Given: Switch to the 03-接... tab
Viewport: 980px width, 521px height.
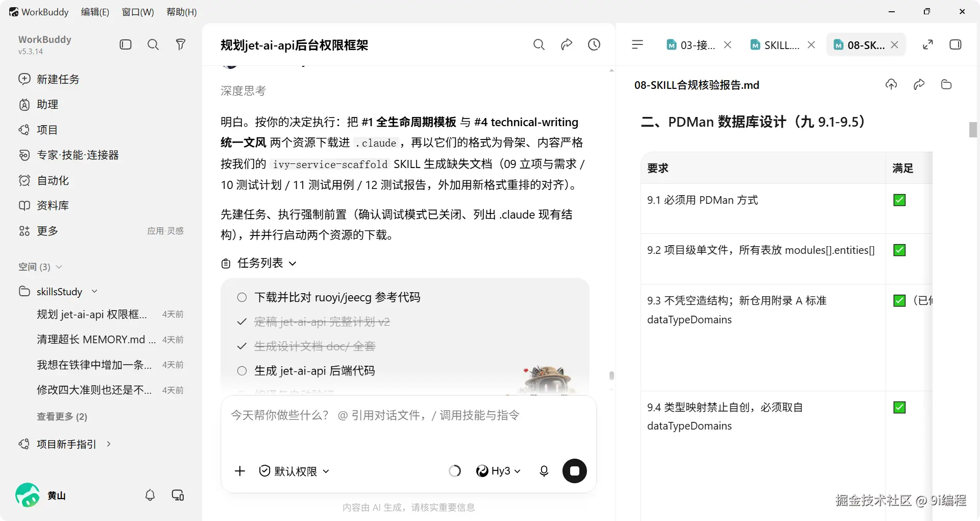Looking at the screenshot, I should pyautogui.click(x=691, y=45).
